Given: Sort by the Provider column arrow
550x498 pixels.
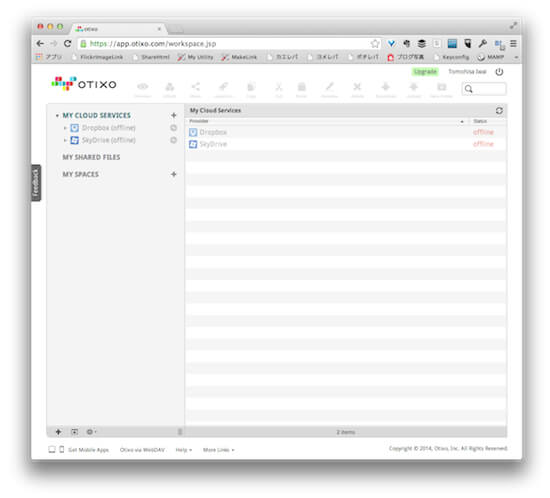Looking at the screenshot, I should [462, 121].
